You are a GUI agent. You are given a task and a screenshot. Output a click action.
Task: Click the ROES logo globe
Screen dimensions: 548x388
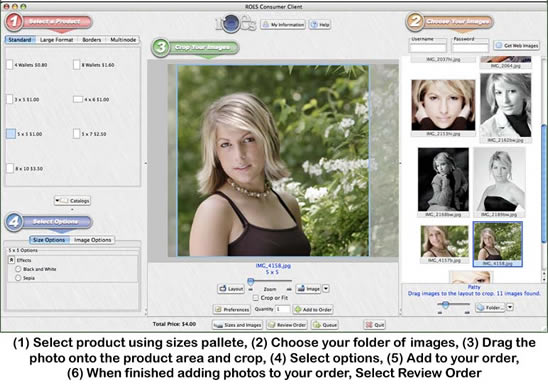click(231, 23)
